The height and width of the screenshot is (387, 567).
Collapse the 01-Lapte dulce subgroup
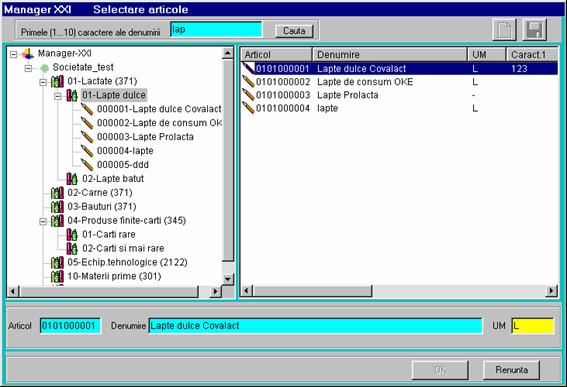point(57,96)
